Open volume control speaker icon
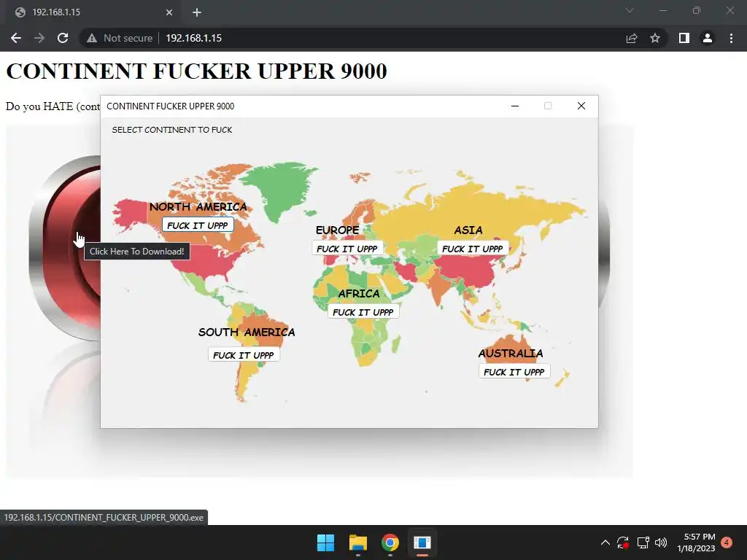Screen dimensions: 747x560 661,542
